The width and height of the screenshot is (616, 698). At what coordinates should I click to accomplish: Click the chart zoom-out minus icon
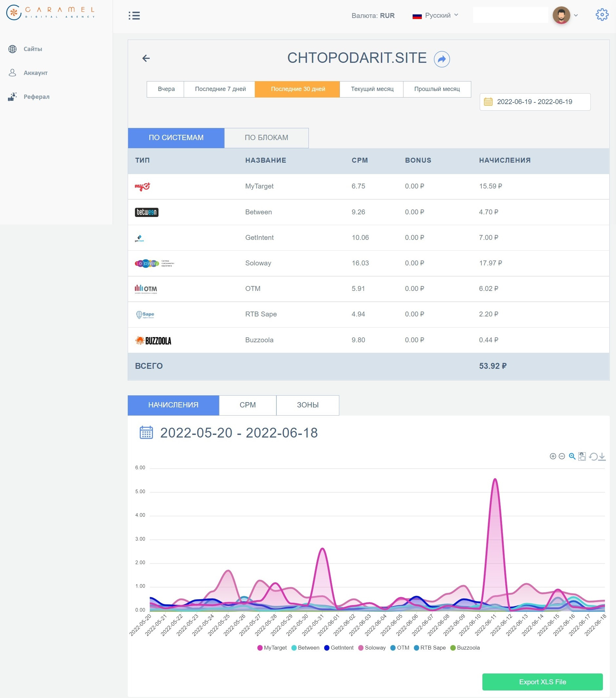tap(562, 456)
